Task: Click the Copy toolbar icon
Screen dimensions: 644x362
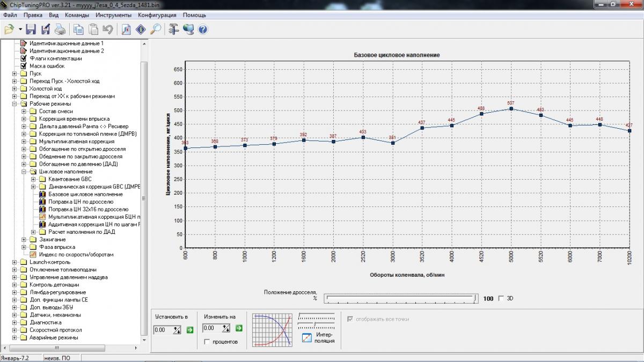Action: tap(78, 29)
